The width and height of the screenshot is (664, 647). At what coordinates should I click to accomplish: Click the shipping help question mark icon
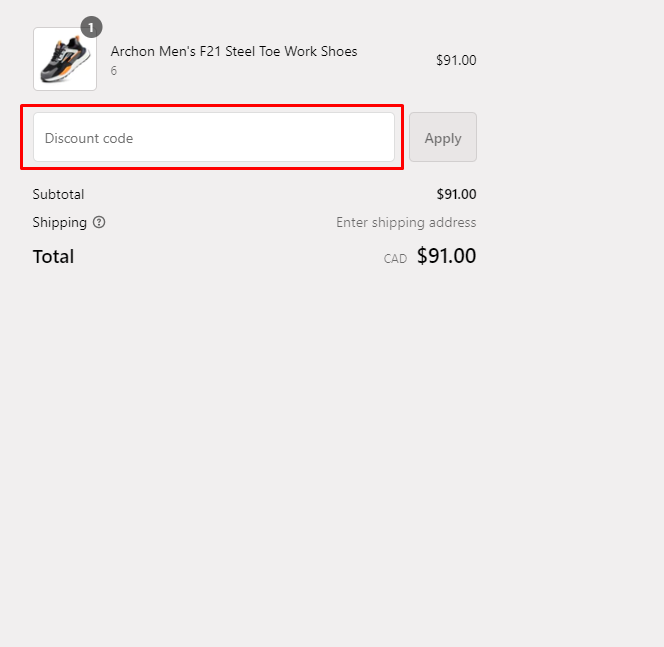(99, 223)
